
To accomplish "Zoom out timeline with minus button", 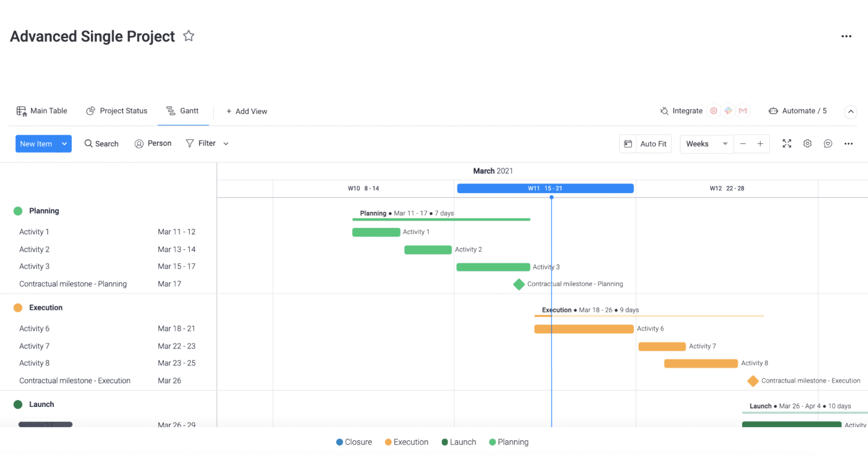I will [x=743, y=144].
